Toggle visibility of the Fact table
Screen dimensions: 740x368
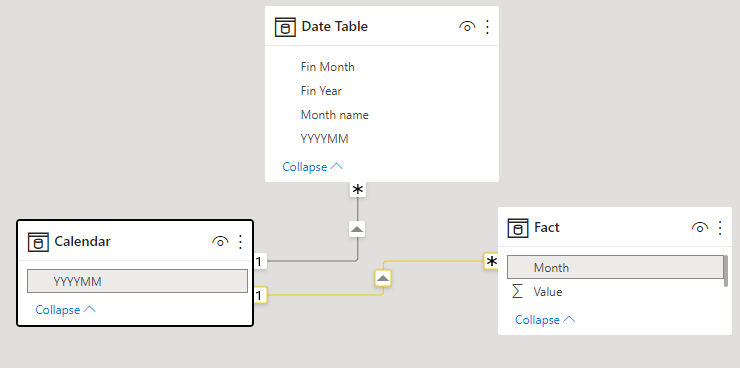pyautogui.click(x=699, y=228)
